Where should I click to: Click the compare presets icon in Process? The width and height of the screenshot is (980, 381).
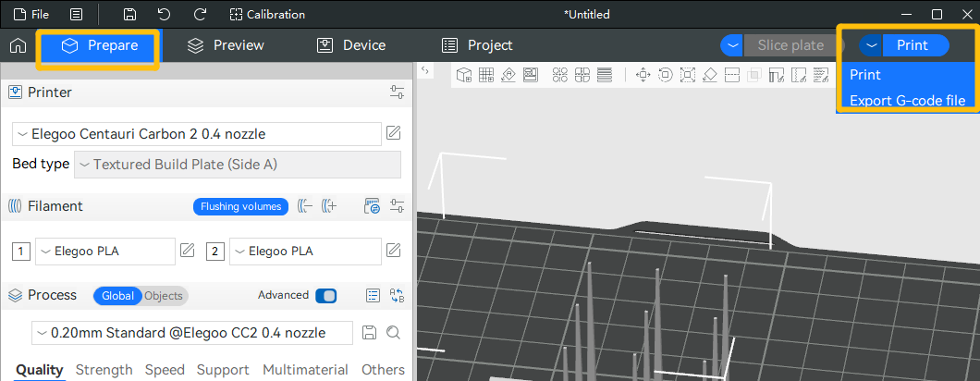398,296
